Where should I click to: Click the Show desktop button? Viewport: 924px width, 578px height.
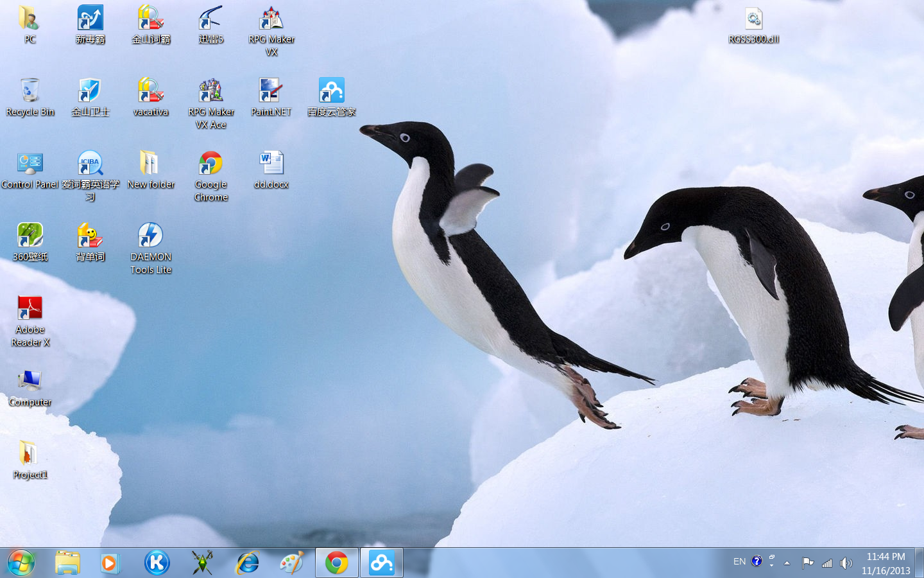(920, 563)
